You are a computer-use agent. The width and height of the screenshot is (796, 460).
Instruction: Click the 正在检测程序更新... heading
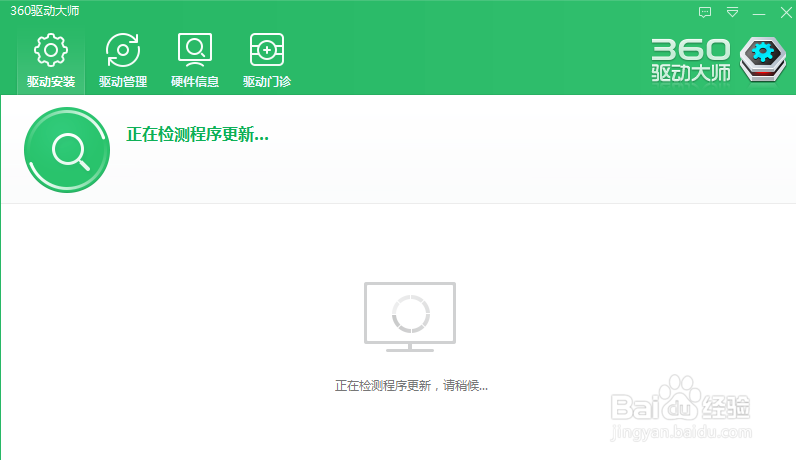click(x=197, y=135)
